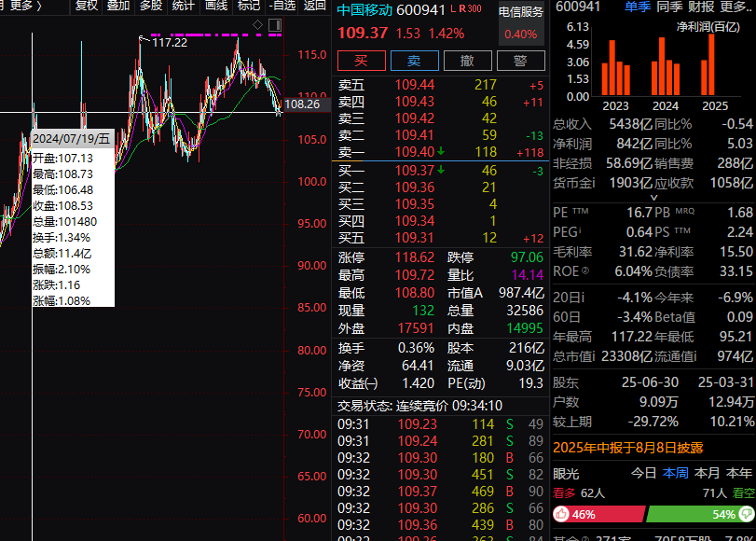The image size is (756, 541).
Task: Click the 买五 109.31 bid row
Action: 441,238
